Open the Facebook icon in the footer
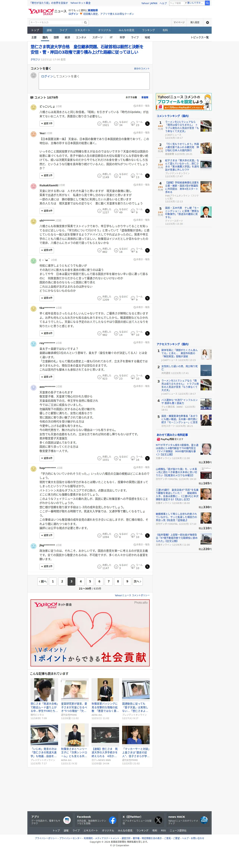 coord(113,820)
